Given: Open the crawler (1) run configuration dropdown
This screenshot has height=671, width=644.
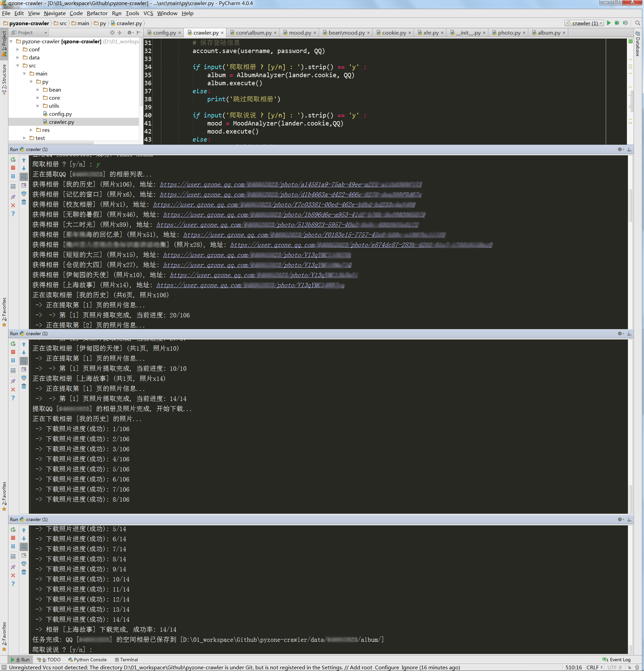Looking at the screenshot, I should [584, 23].
